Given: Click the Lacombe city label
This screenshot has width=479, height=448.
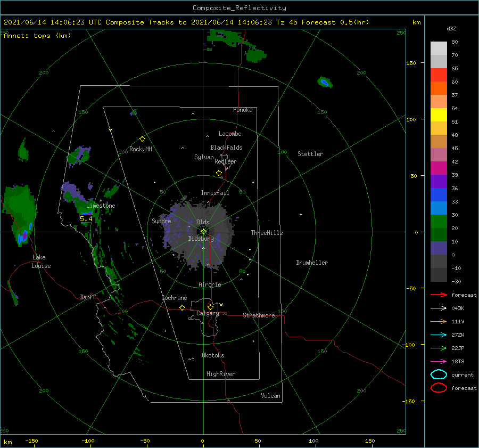Looking at the screenshot, I should point(230,134).
